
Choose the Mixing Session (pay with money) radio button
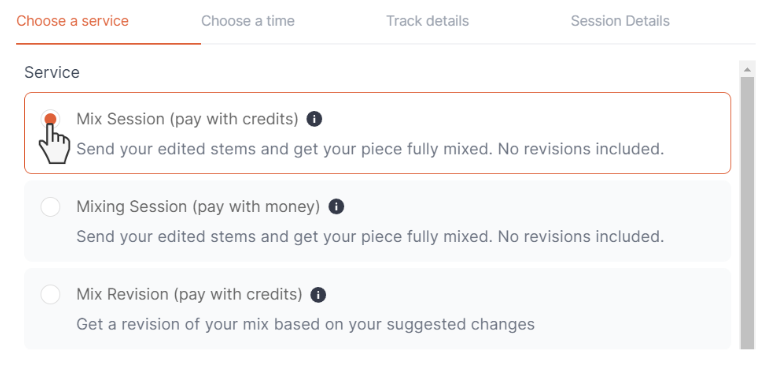point(50,207)
